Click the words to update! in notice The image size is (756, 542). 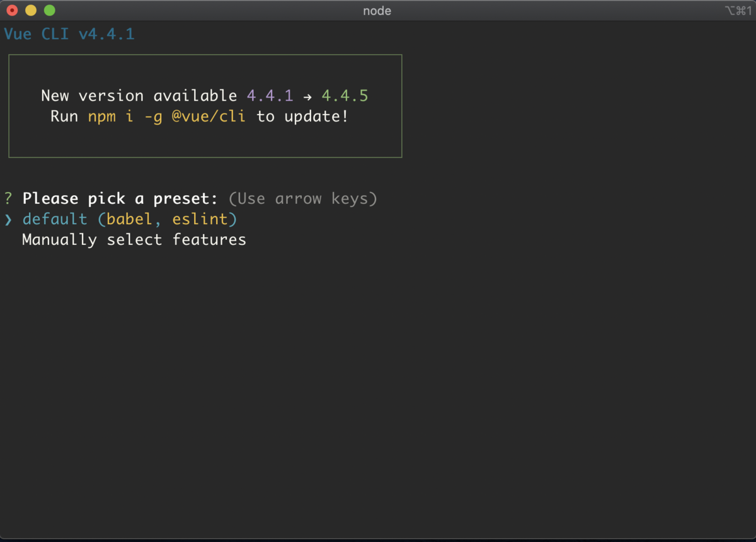click(x=302, y=116)
